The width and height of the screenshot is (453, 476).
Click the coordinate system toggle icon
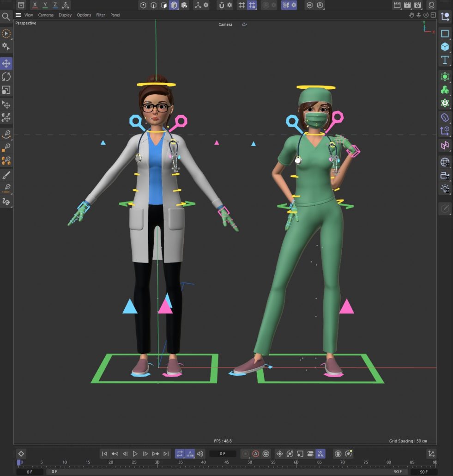pyautogui.click(x=66, y=5)
